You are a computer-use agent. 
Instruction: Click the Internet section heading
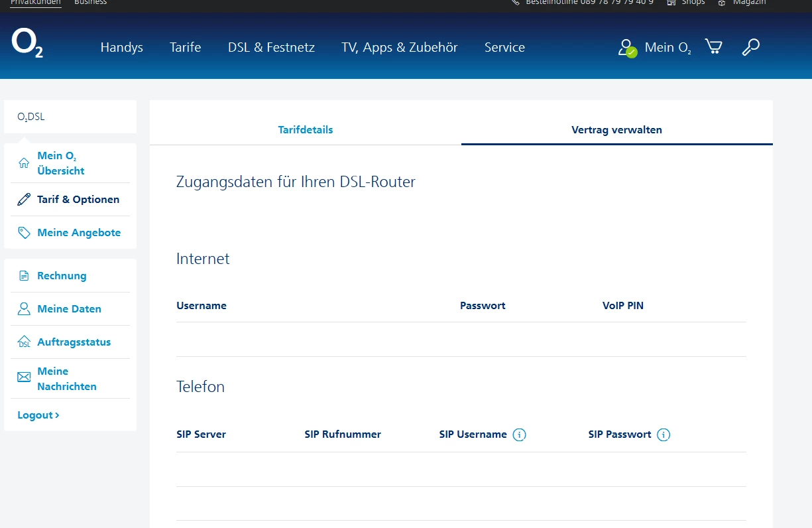(203, 259)
